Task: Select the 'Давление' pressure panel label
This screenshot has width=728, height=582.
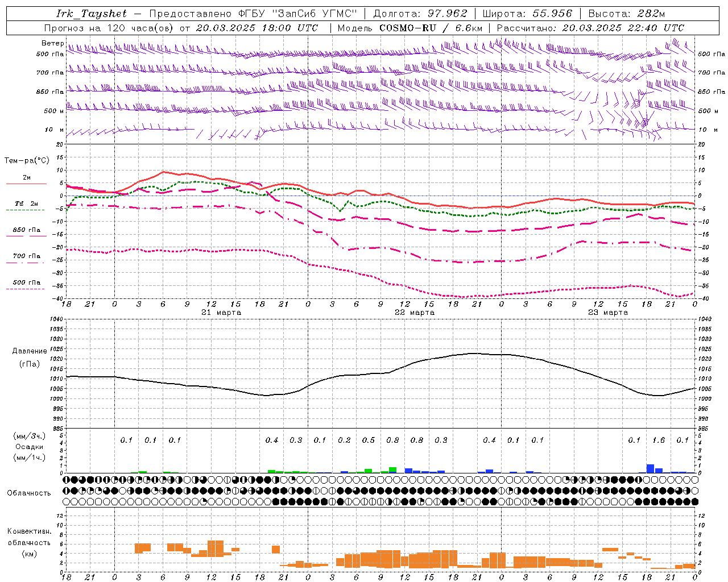Action: coord(30,351)
